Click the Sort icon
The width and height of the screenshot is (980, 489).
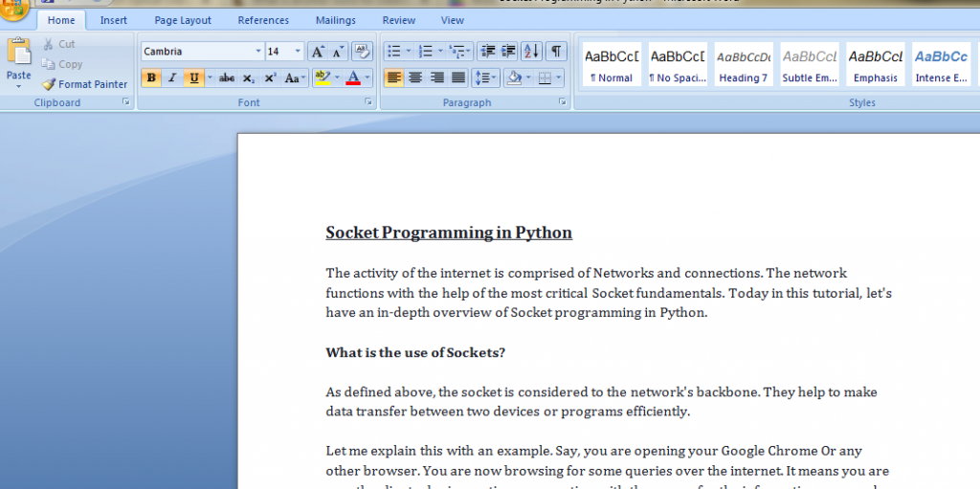531,52
